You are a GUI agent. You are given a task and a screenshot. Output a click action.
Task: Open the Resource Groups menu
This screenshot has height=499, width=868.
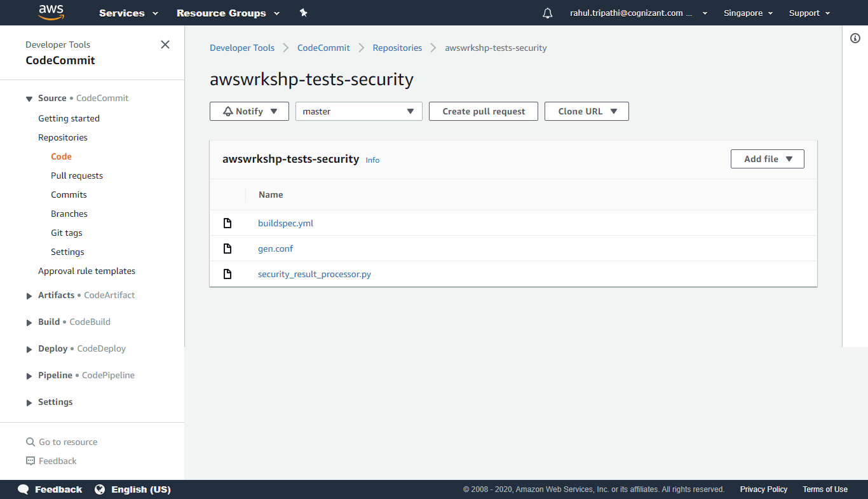tap(228, 13)
